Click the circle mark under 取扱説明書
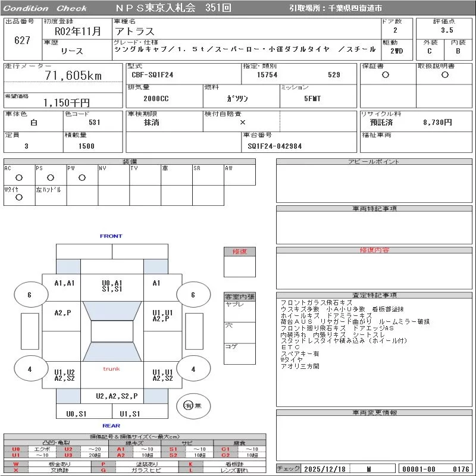 [444, 75]
